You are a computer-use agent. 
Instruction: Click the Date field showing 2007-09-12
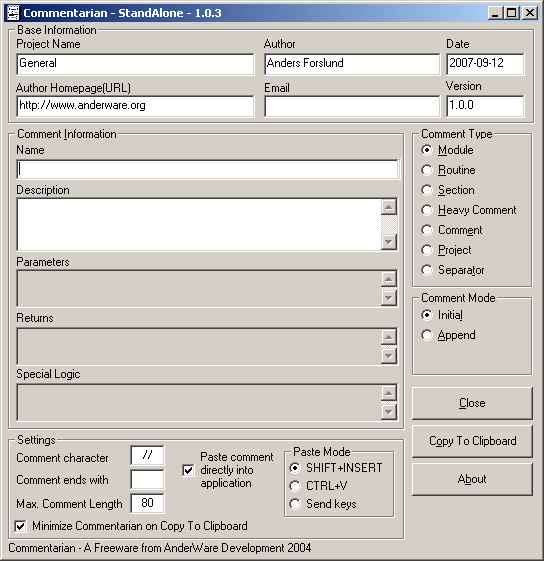[x=485, y=64]
